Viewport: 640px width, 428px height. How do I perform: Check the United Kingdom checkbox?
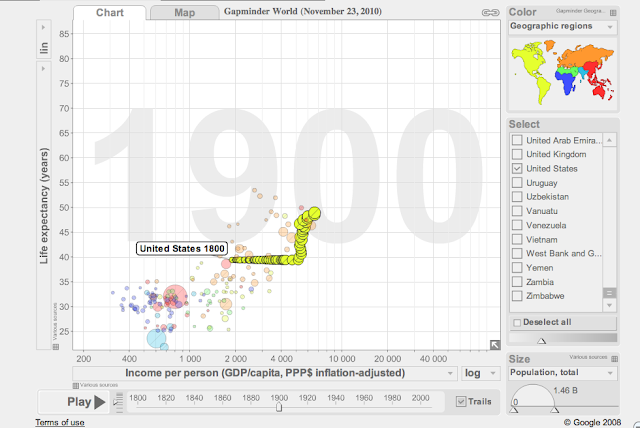point(517,154)
